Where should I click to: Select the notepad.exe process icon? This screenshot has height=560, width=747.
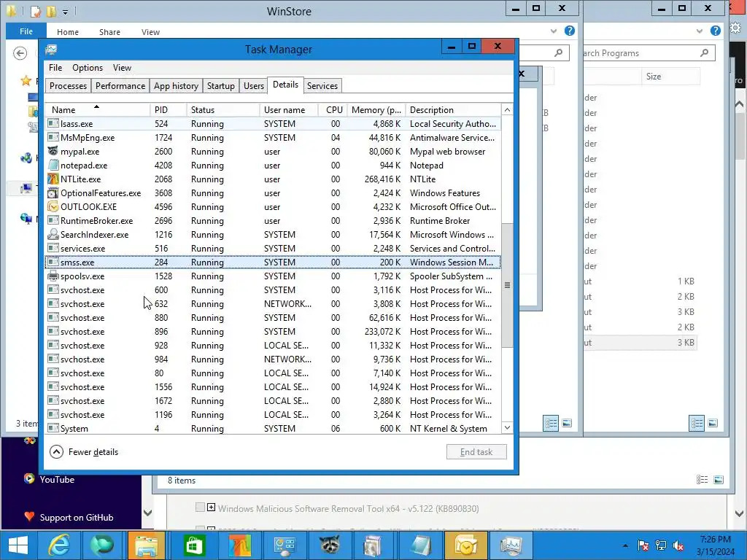pyautogui.click(x=53, y=166)
